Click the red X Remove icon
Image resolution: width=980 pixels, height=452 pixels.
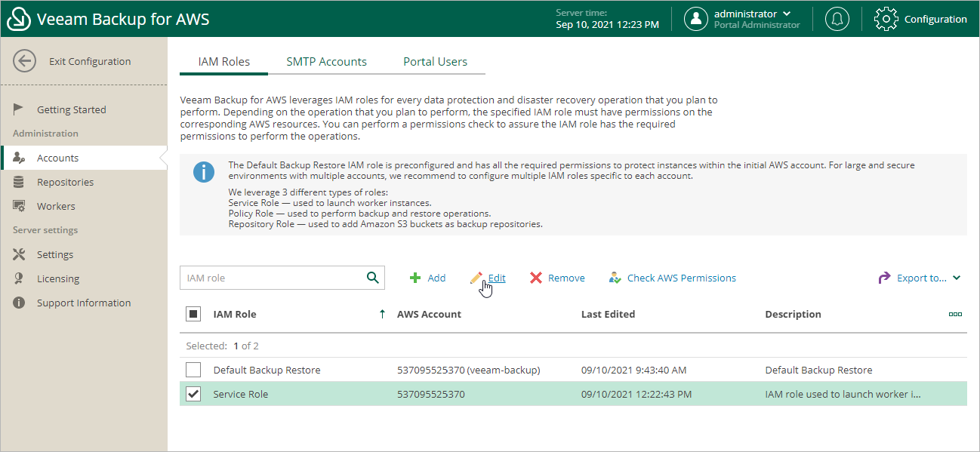536,278
